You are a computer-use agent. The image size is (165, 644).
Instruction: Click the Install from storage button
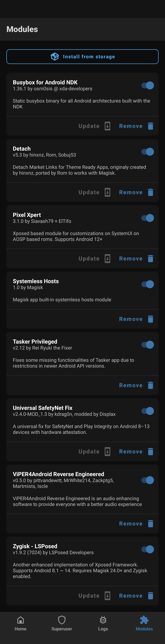click(x=82, y=56)
